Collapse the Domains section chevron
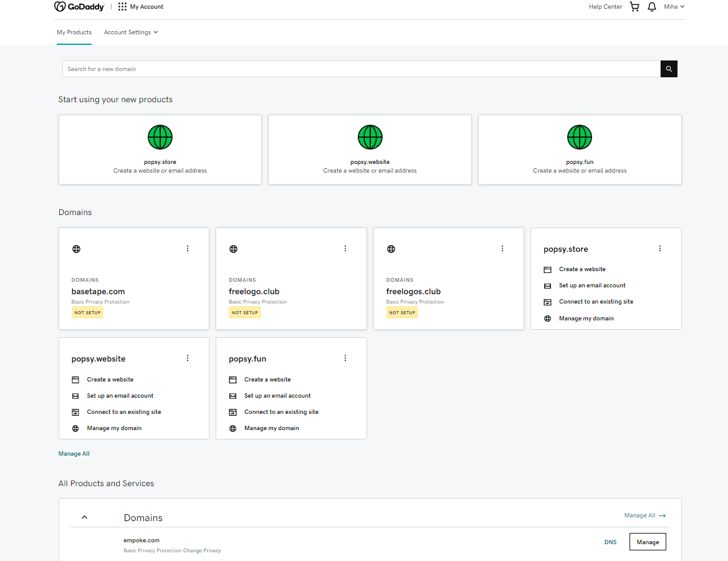Image resolution: width=728 pixels, height=561 pixels. click(x=85, y=517)
